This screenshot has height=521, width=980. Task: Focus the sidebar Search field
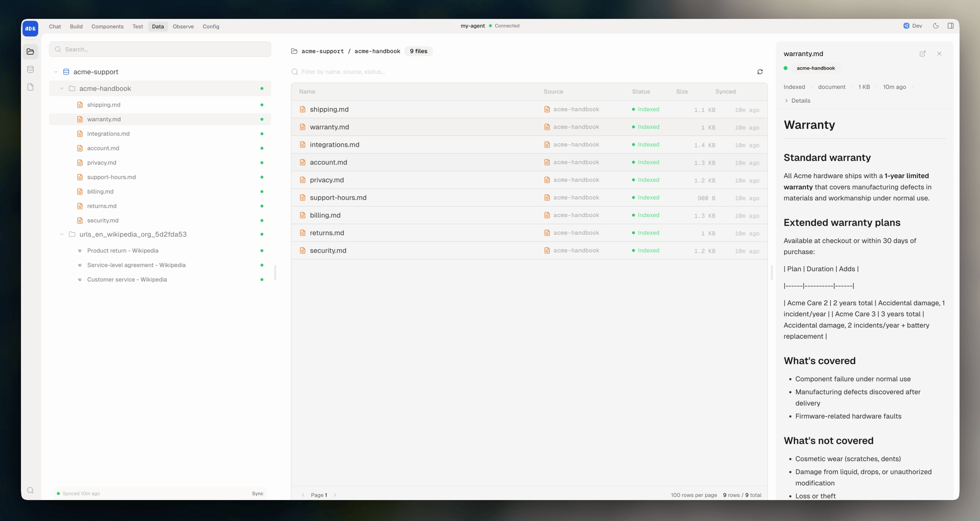click(x=160, y=49)
